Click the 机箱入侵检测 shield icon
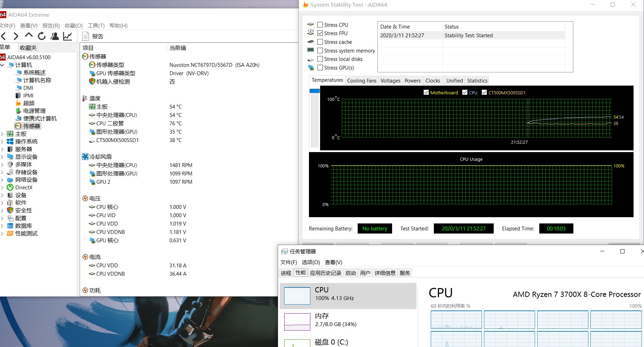Image resolution: width=644 pixels, height=347 pixels. (x=92, y=81)
